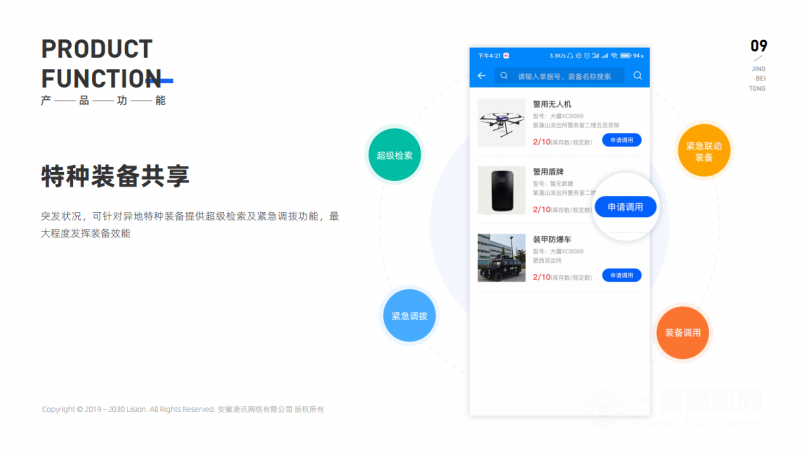Screen dimensions: 804x450
Task: Select the title 警用盾牌
Action: click(548, 172)
